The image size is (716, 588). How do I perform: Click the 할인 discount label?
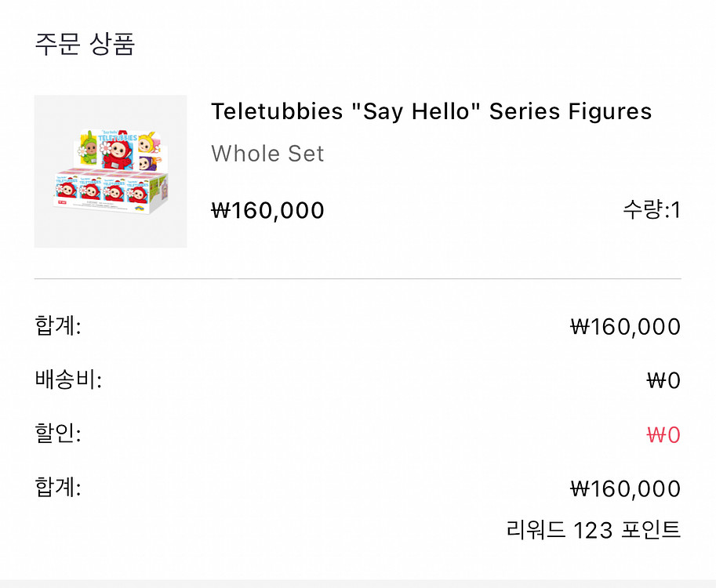[x=57, y=434]
